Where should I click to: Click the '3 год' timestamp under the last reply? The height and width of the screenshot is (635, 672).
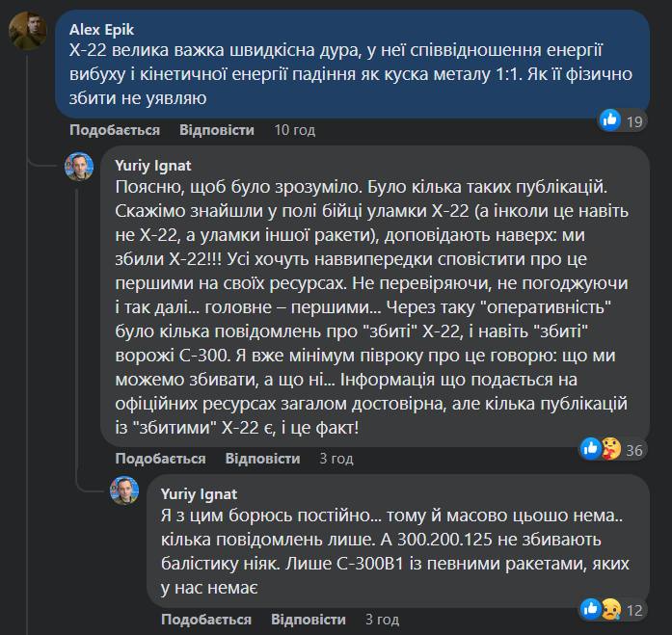pos(384,619)
